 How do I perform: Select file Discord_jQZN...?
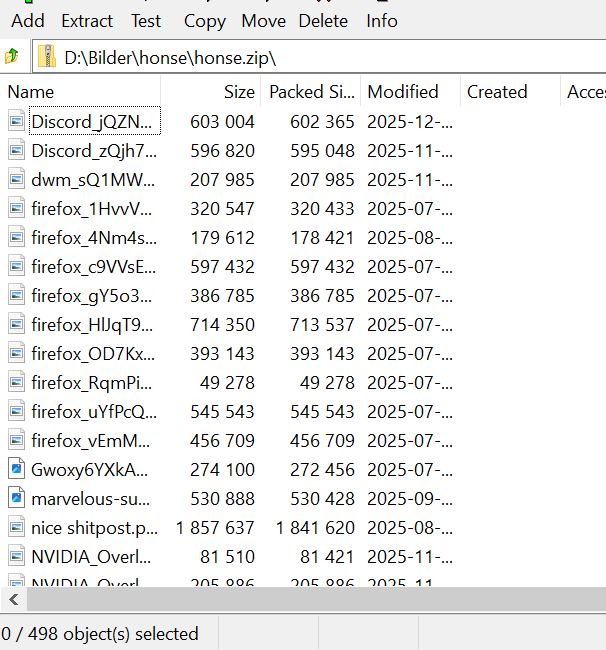point(92,121)
